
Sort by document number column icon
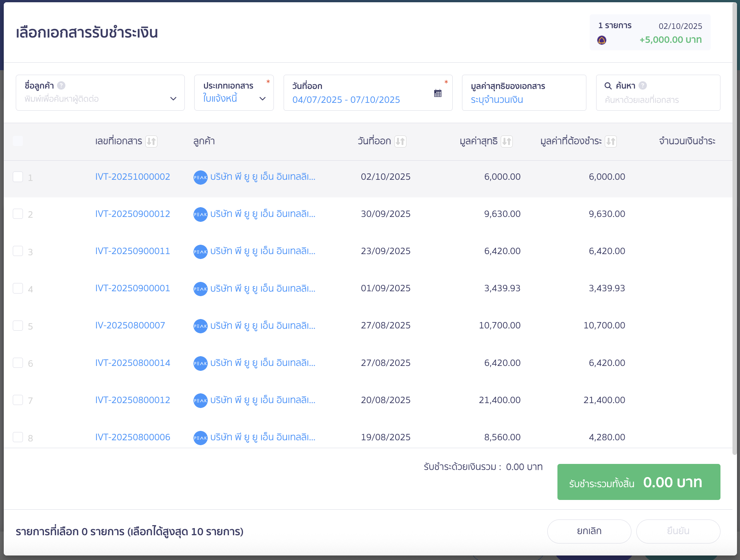151,142
